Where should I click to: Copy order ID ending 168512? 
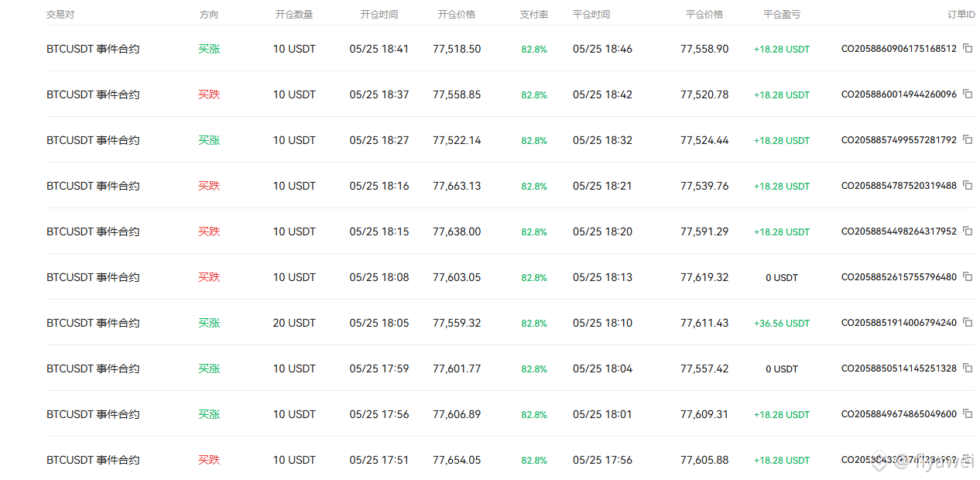pos(968,48)
